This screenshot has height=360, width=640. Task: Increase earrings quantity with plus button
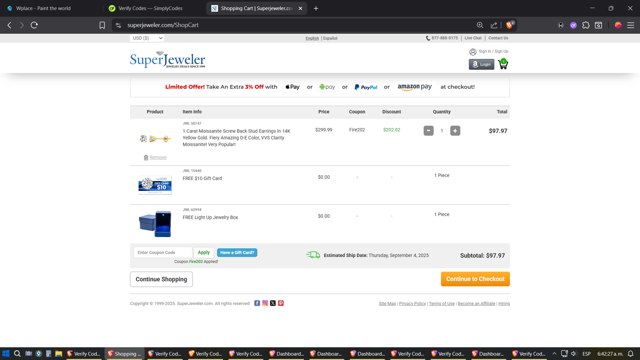(x=455, y=131)
